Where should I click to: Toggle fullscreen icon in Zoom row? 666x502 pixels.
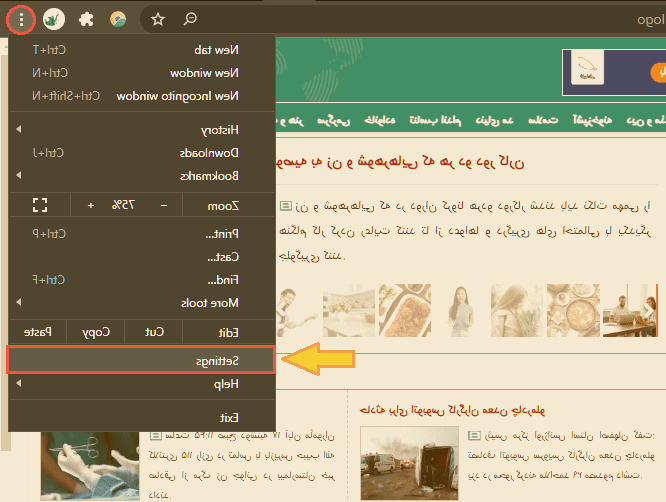pyautogui.click(x=40, y=205)
